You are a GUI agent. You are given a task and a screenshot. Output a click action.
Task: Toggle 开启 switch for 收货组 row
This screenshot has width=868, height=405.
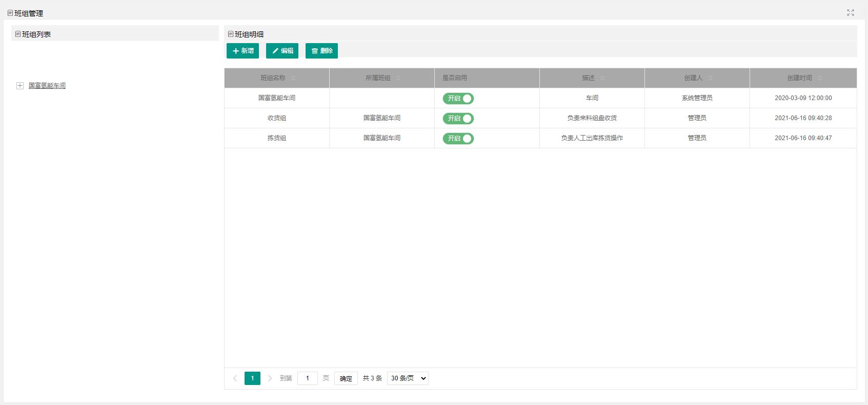(x=458, y=119)
